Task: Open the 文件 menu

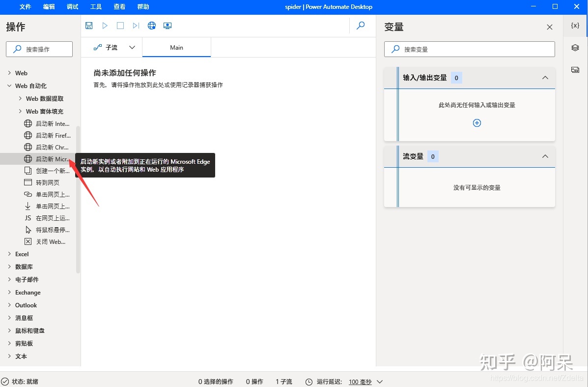Action: point(25,7)
